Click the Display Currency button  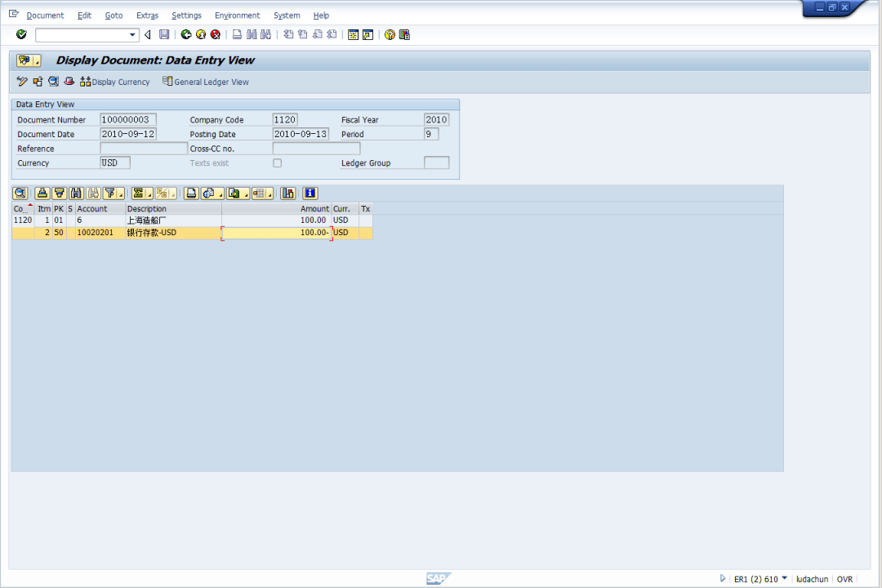[x=115, y=82]
